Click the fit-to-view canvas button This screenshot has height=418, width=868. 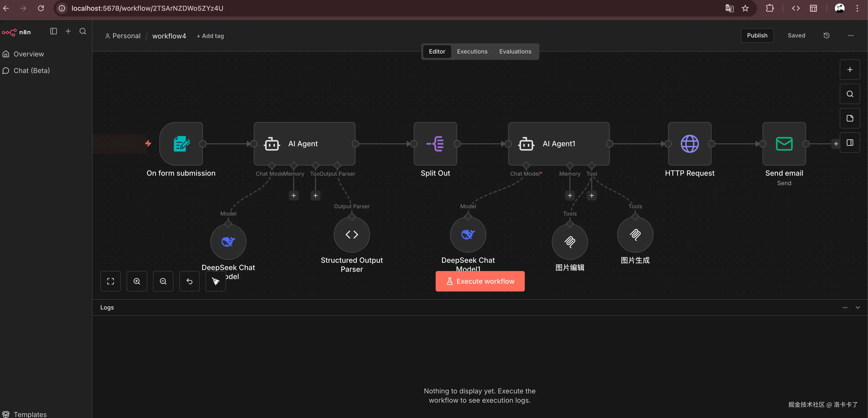click(110, 281)
